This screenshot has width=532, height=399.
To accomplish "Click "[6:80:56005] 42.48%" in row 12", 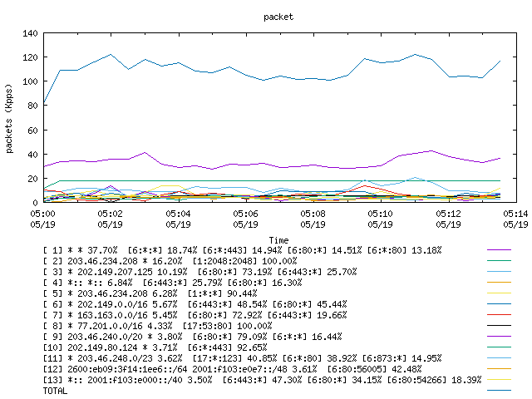I will [x=374, y=369].
